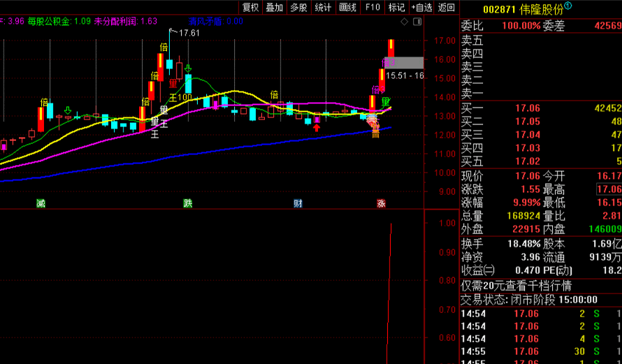Screen dimensions: 622x364
Task: Select the 卖五 order row
Action: pos(541,40)
